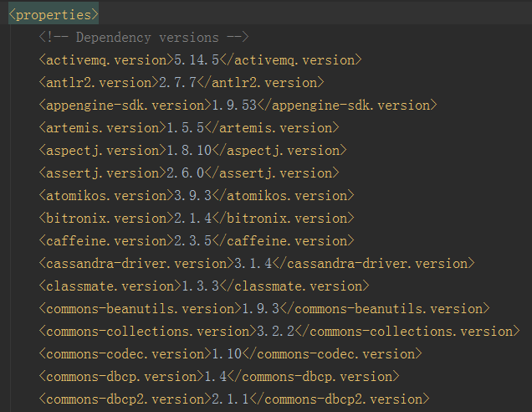Click the Dependency versions comment

click(x=143, y=38)
